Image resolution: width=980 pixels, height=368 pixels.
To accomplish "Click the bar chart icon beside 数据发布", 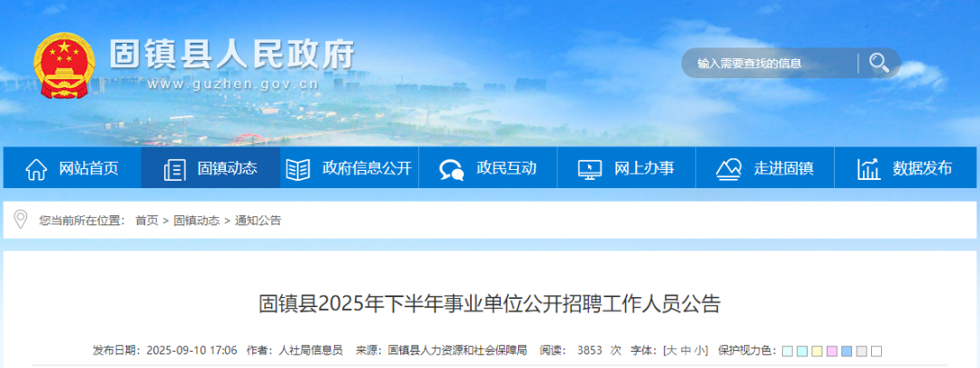I will [x=868, y=169].
